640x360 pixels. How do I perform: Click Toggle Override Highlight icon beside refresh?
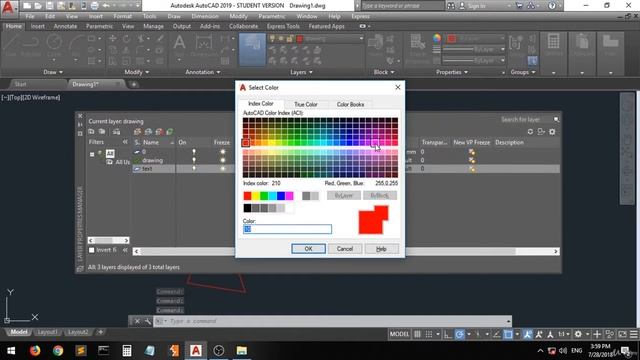pyautogui.click(x=541, y=132)
